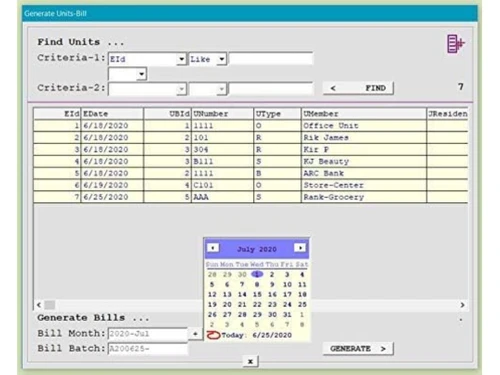The image size is (500, 375).
Task: Click the UMember column header
Action: click(x=364, y=114)
